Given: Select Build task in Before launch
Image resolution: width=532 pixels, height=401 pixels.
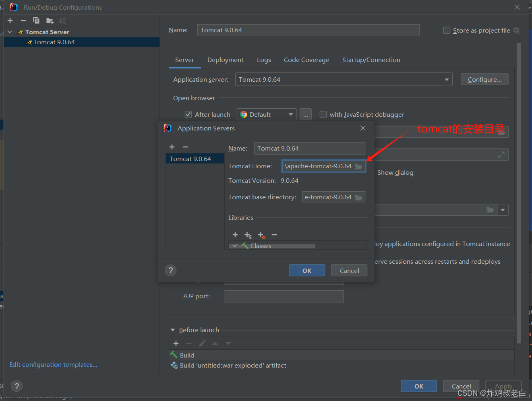Looking at the screenshot, I should pos(342,355).
